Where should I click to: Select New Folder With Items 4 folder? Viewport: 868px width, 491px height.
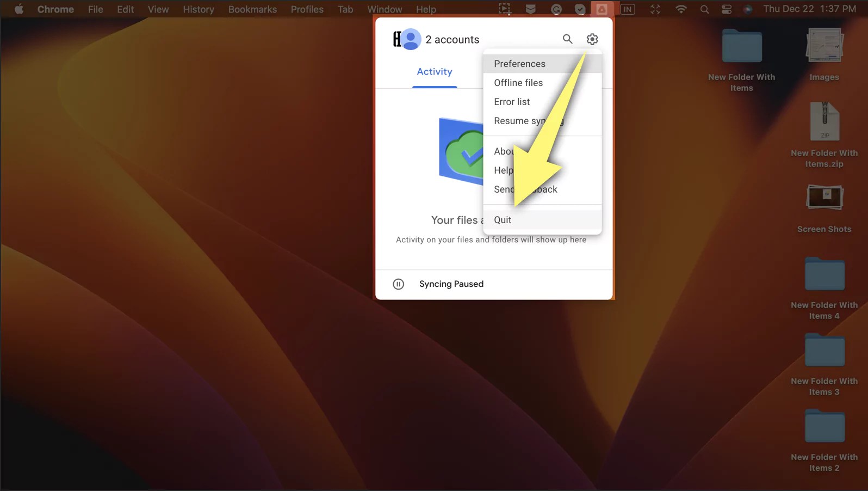pyautogui.click(x=824, y=289)
